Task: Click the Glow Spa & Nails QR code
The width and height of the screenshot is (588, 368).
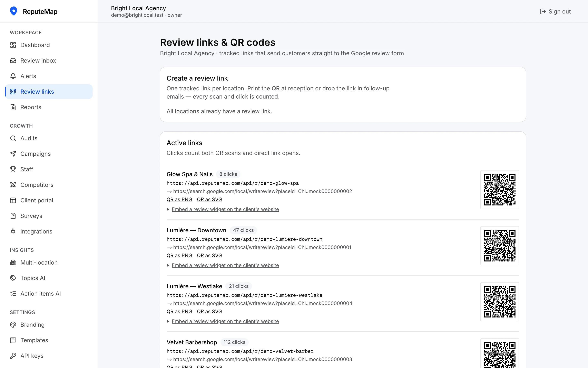Action: [x=500, y=190]
